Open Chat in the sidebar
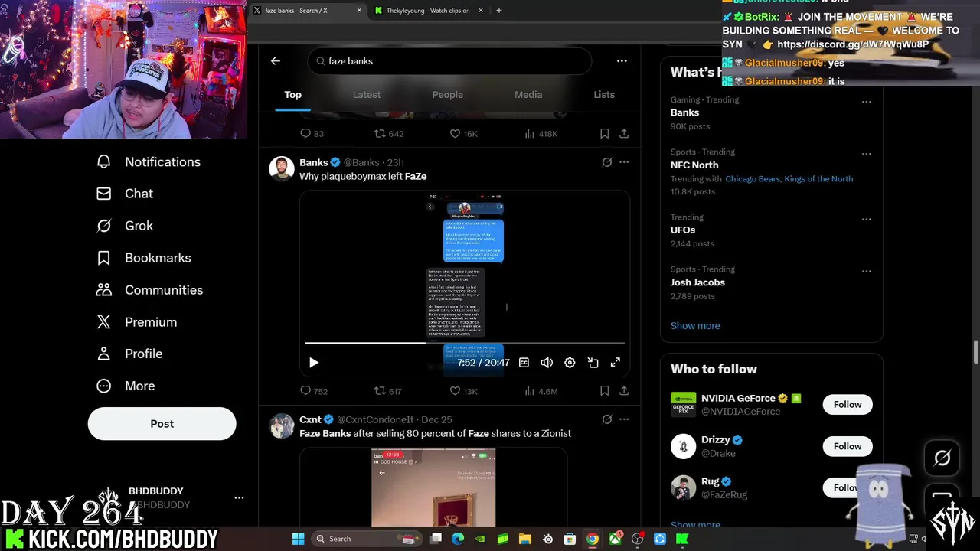The height and width of the screenshot is (551, 980). [125, 194]
